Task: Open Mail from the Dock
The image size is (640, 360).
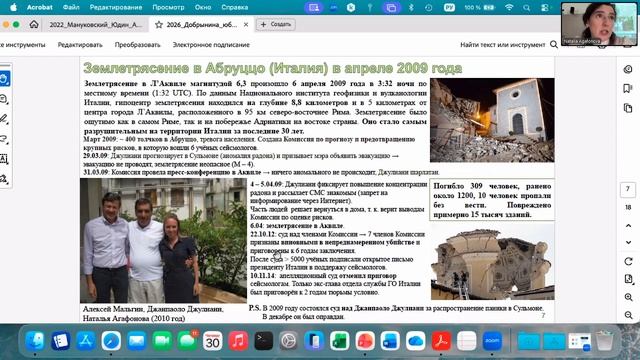Action: point(136,341)
